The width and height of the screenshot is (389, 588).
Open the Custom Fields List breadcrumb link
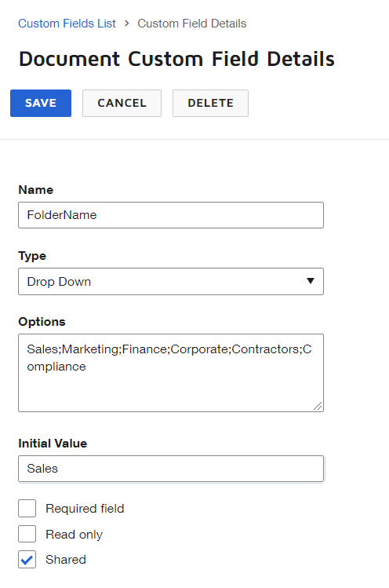pos(67,24)
